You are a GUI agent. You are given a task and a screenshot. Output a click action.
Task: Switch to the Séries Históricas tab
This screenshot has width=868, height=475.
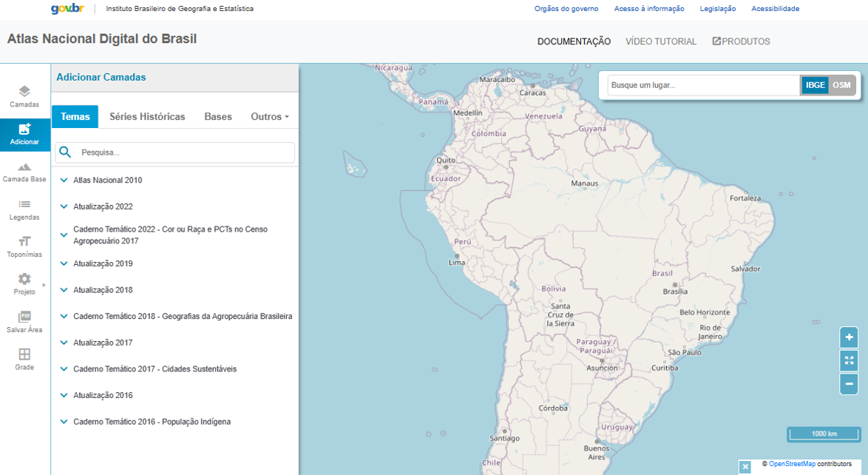147,117
